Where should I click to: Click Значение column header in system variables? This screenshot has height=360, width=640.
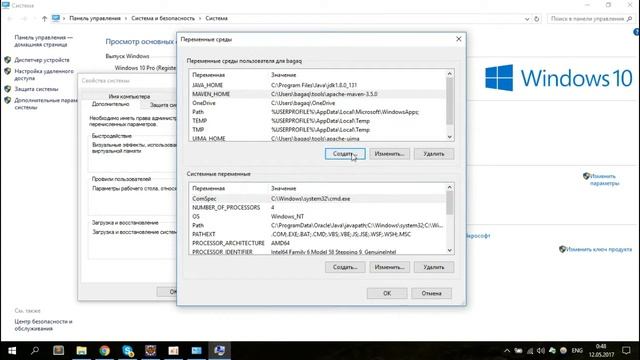tap(283, 189)
